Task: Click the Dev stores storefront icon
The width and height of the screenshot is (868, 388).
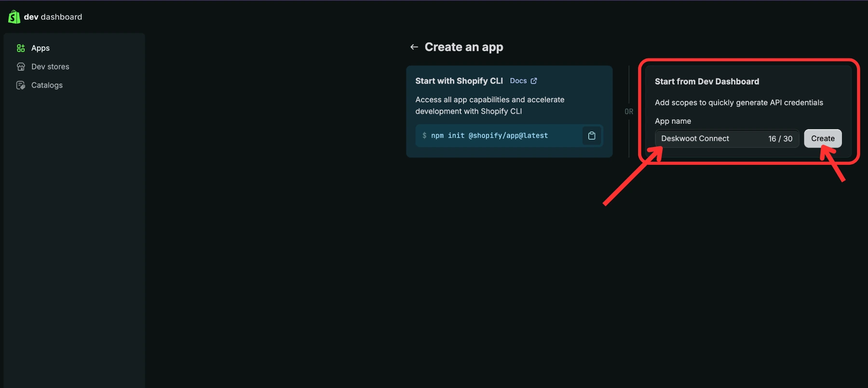Action: [21, 67]
